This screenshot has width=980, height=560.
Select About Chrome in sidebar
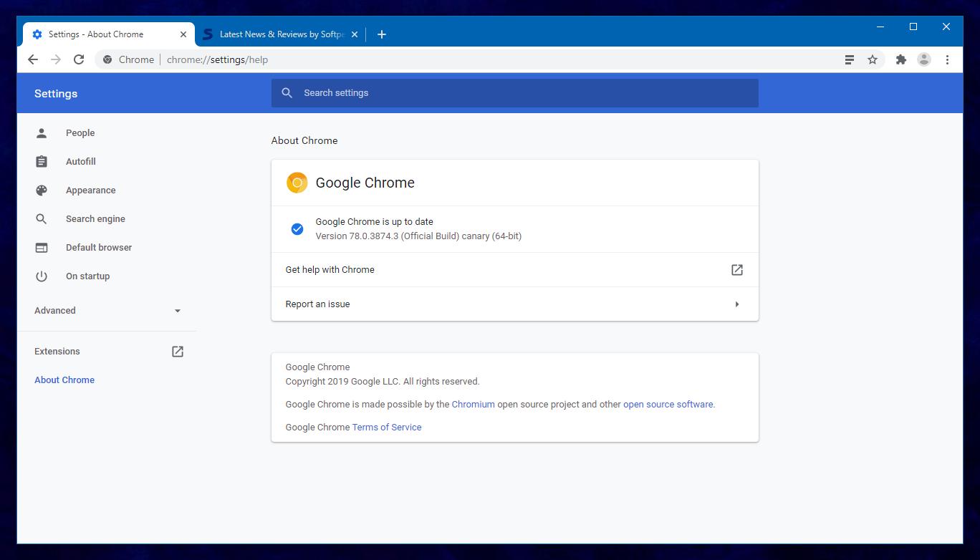pyautogui.click(x=64, y=380)
